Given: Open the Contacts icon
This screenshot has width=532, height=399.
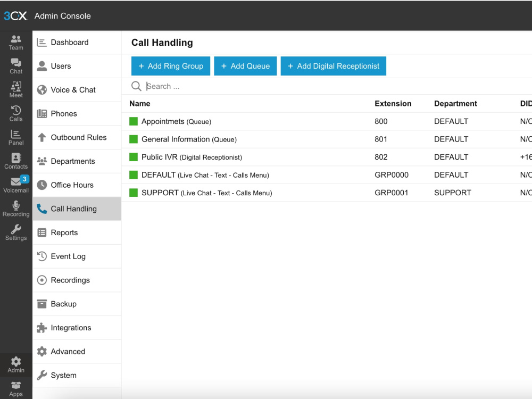Looking at the screenshot, I should tap(16, 161).
